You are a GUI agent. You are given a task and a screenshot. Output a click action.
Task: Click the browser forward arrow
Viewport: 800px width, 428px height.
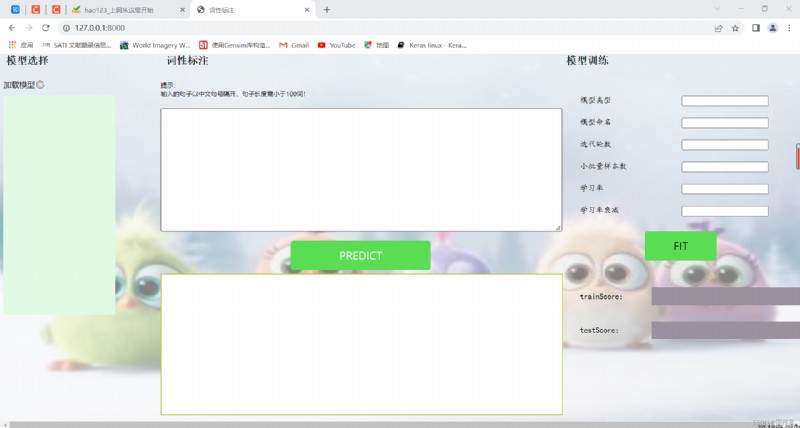29,28
